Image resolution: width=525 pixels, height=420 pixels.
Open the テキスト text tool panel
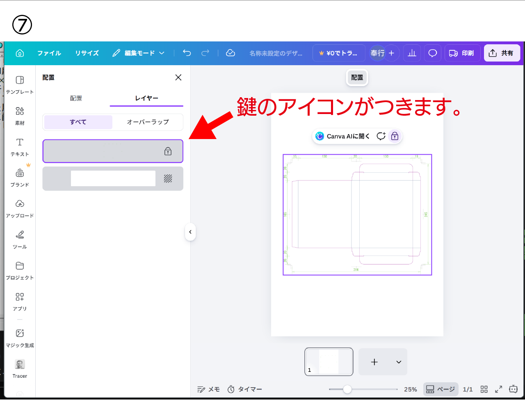tap(20, 147)
